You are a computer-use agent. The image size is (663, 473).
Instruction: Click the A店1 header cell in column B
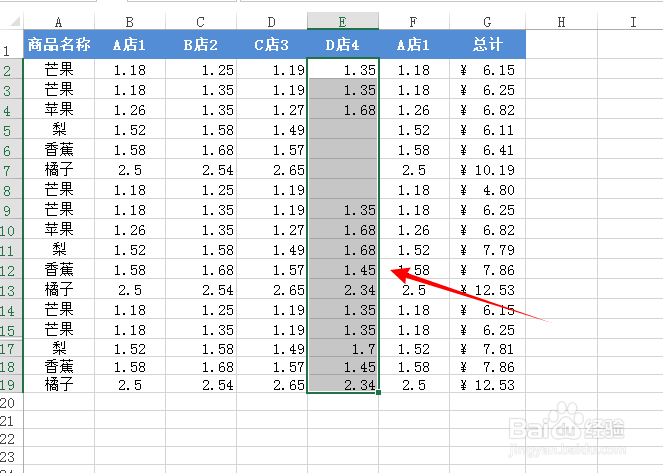(130, 44)
